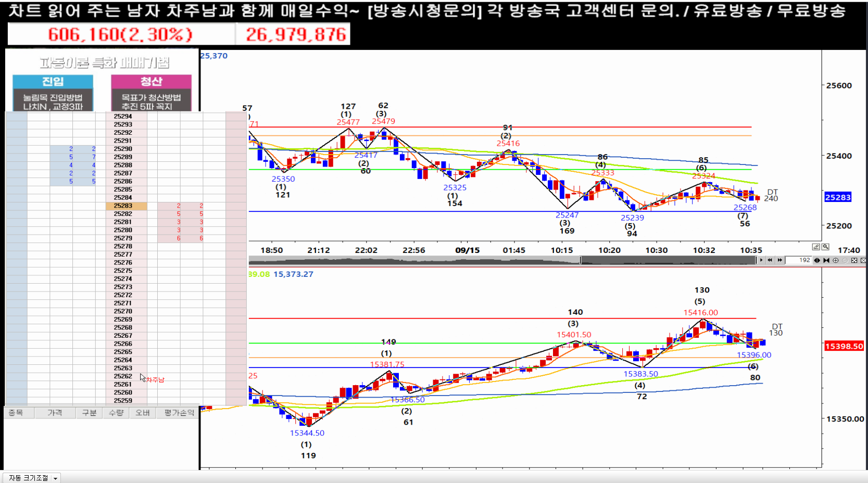
Task: Select the 청산 tab
Action: 151,82
